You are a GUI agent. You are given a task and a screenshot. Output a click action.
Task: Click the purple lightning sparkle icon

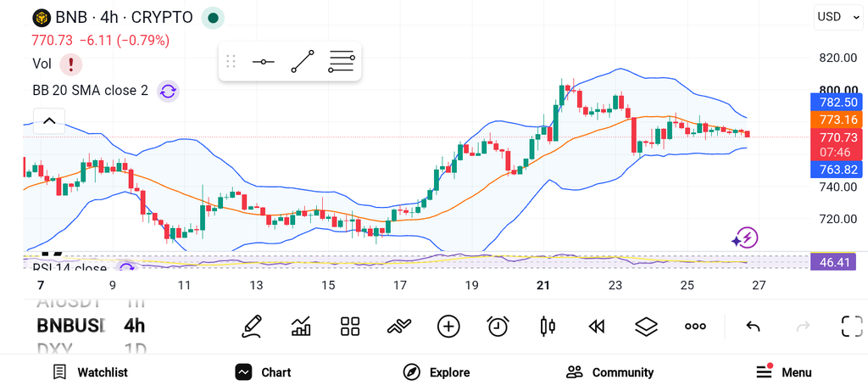(x=744, y=238)
